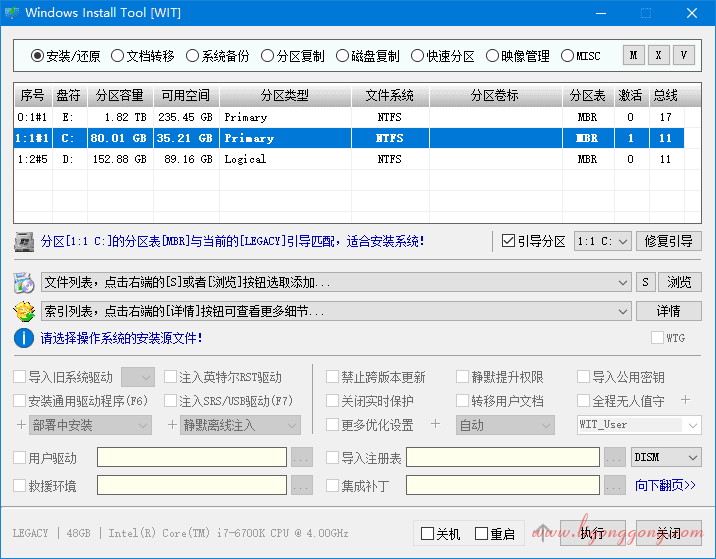Click the 向下翻页>> link
This screenshot has height=559, width=716.
665,485
